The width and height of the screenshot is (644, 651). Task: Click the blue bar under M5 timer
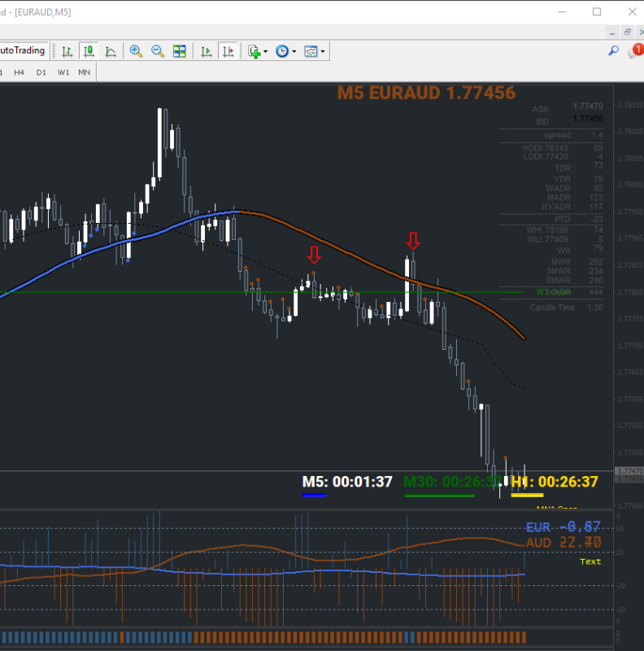[x=315, y=495]
